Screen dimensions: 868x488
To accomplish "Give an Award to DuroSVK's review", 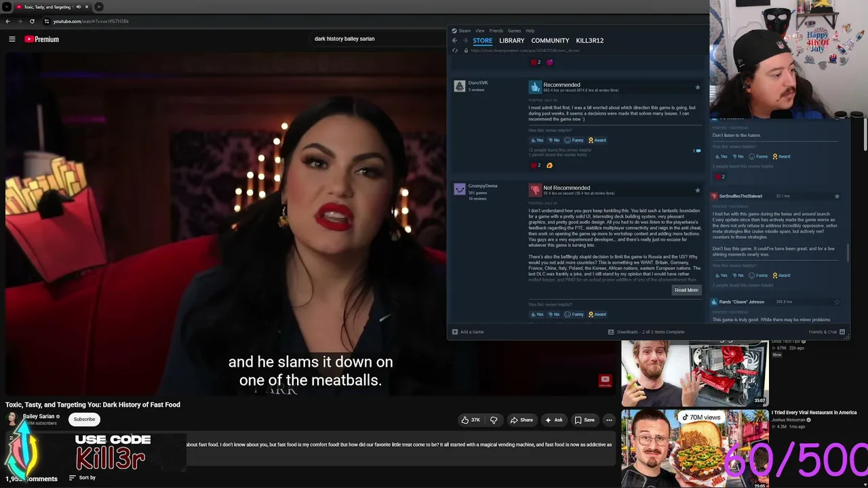I will pyautogui.click(x=597, y=140).
